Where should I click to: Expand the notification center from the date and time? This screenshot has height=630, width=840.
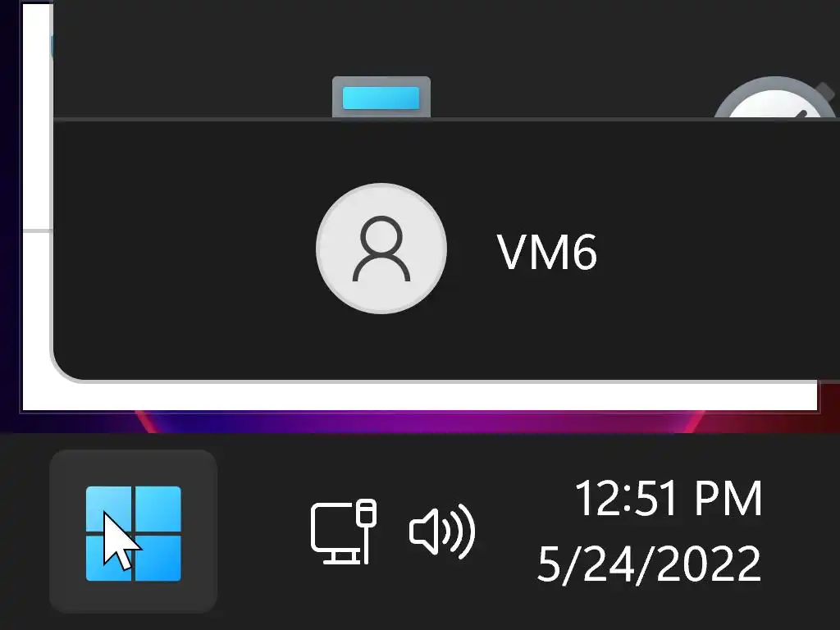point(650,531)
